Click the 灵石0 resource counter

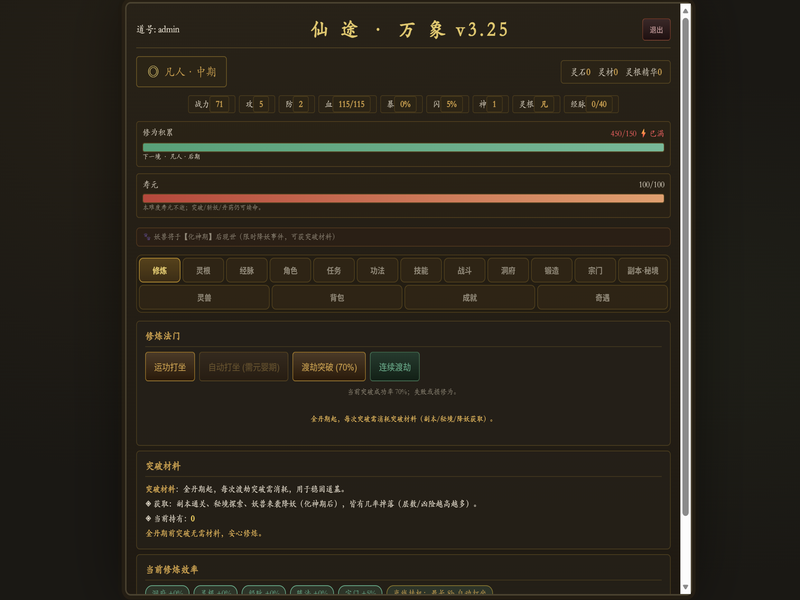pyautogui.click(x=580, y=72)
